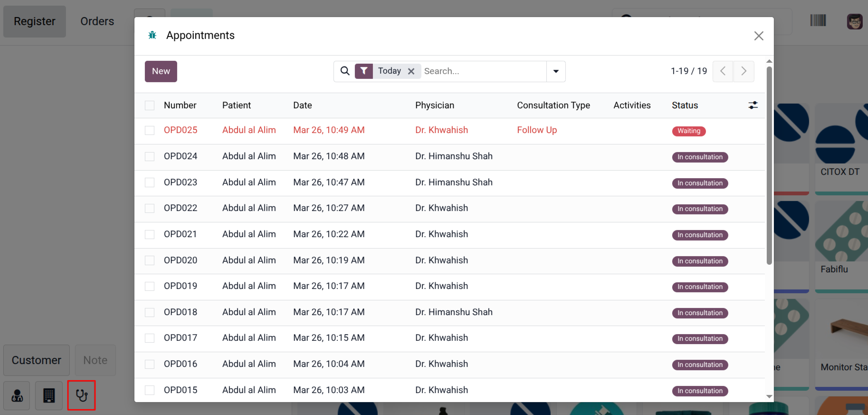Click the stethoscope appointments icon

tap(81, 396)
